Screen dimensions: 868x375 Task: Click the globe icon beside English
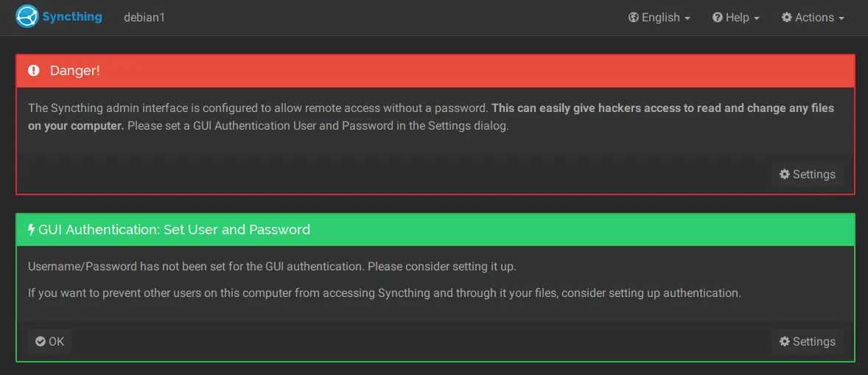(x=634, y=18)
